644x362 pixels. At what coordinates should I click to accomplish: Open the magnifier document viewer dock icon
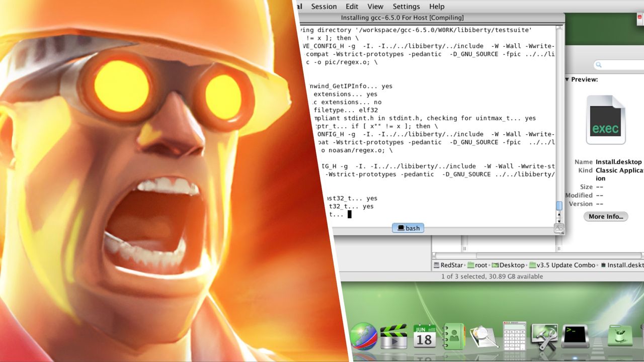[x=484, y=337]
